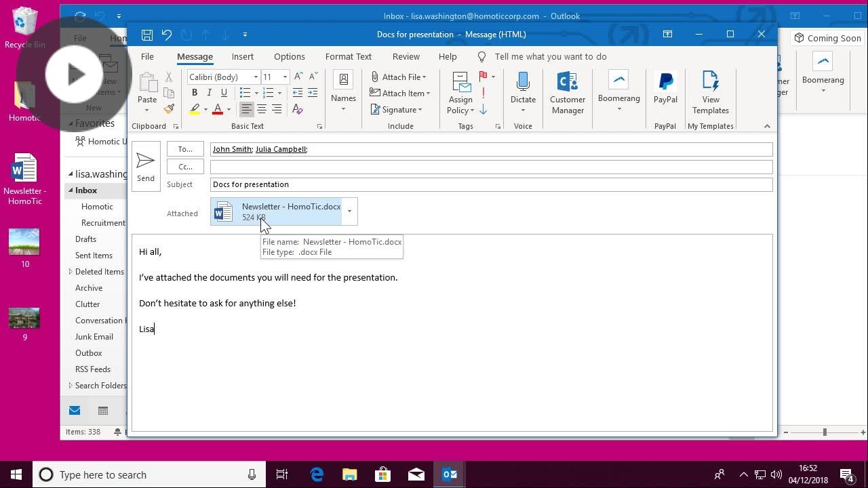The height and width of the screenshot is (488, 868).
Task: Select the Drafts folder in Outlook
Action: 85,239
